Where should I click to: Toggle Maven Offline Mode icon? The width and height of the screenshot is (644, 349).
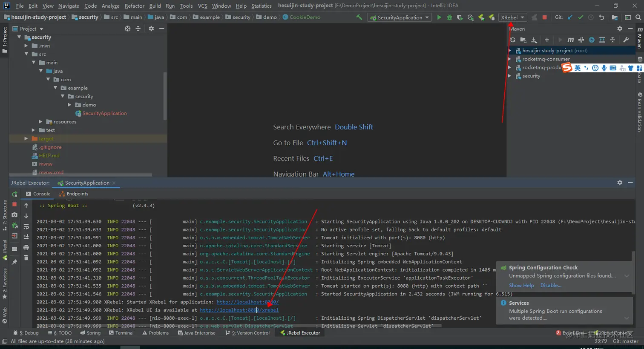581,40
